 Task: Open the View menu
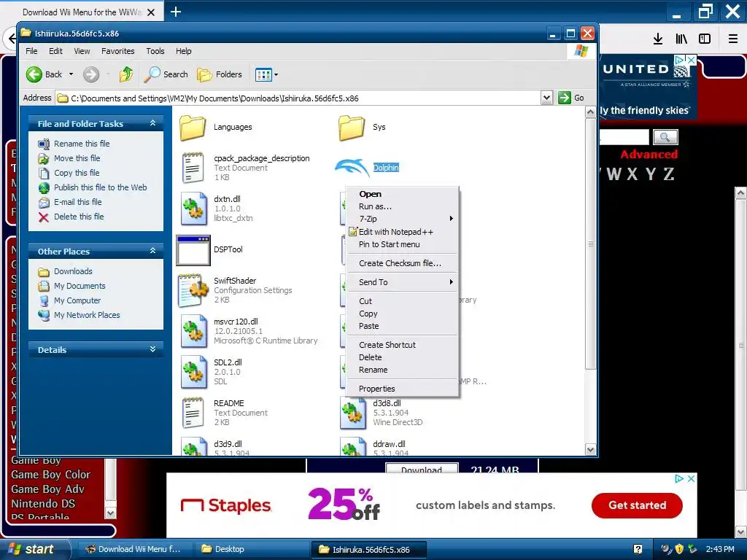[82, 51]
